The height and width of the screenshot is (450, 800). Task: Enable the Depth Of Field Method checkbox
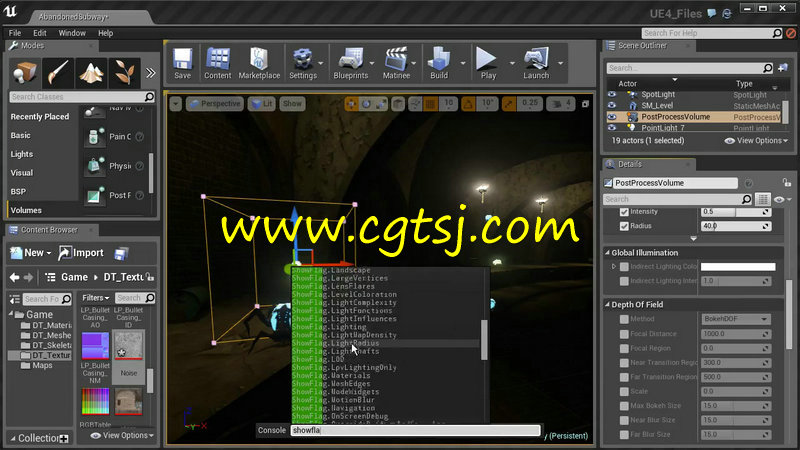point(624,319)
